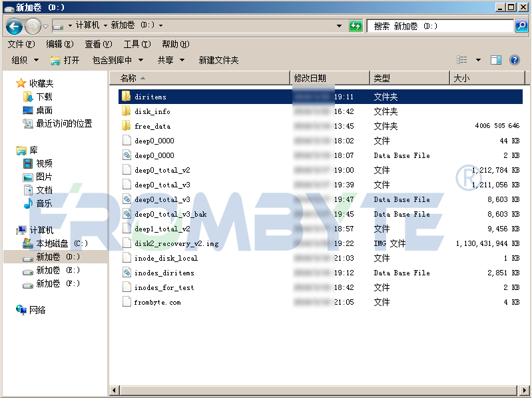Expand the 计算机 breadcrumb arrow
This screenshot has height=398, width=532.
(x=105, y=25)
